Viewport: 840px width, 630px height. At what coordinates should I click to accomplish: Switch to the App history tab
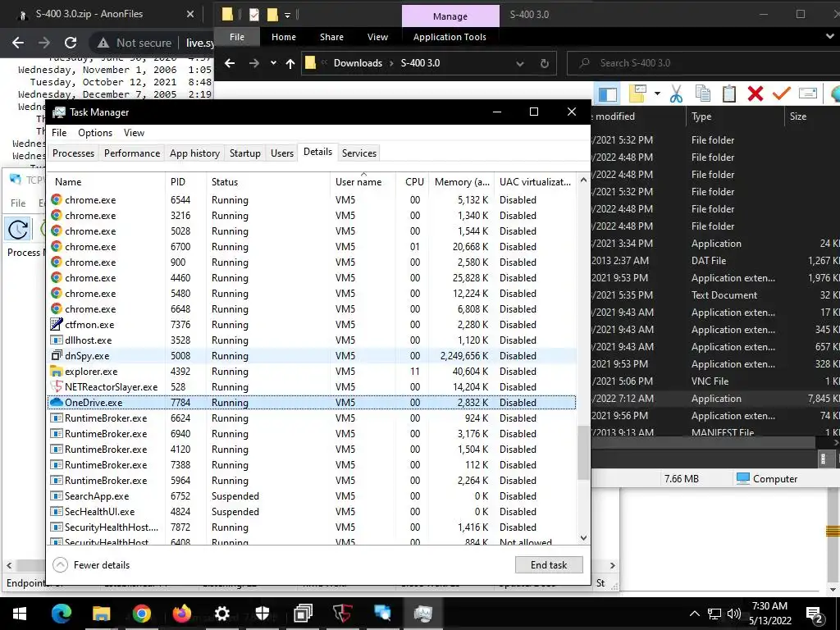[194, 153]
